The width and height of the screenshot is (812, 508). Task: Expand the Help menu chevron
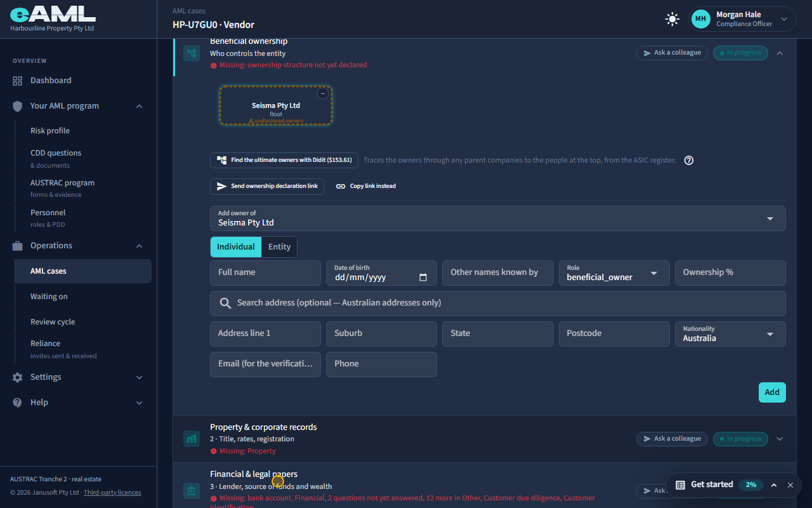(x=140, y=403)
